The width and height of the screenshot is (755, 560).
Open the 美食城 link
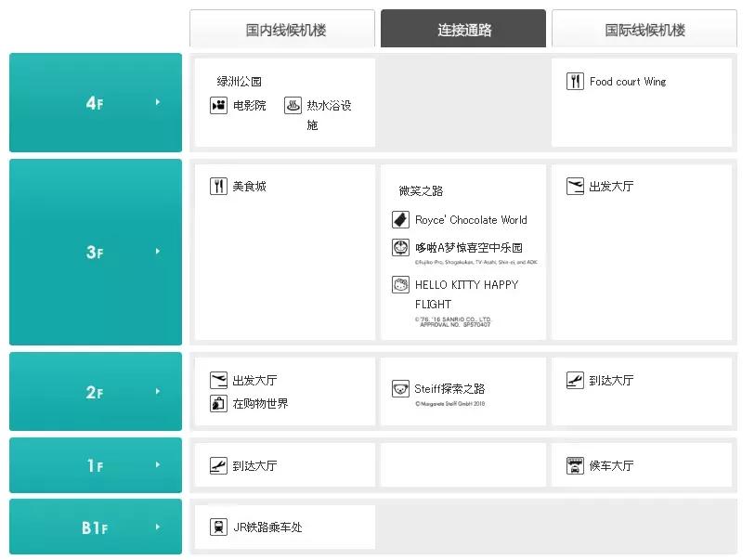click(x=250, y=186)
